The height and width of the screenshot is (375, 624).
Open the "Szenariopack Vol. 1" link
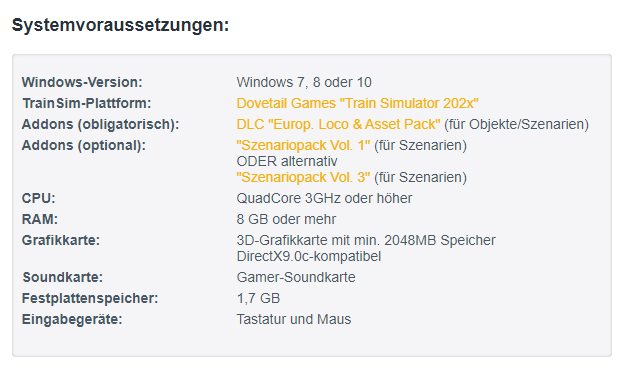click(303, 145)
